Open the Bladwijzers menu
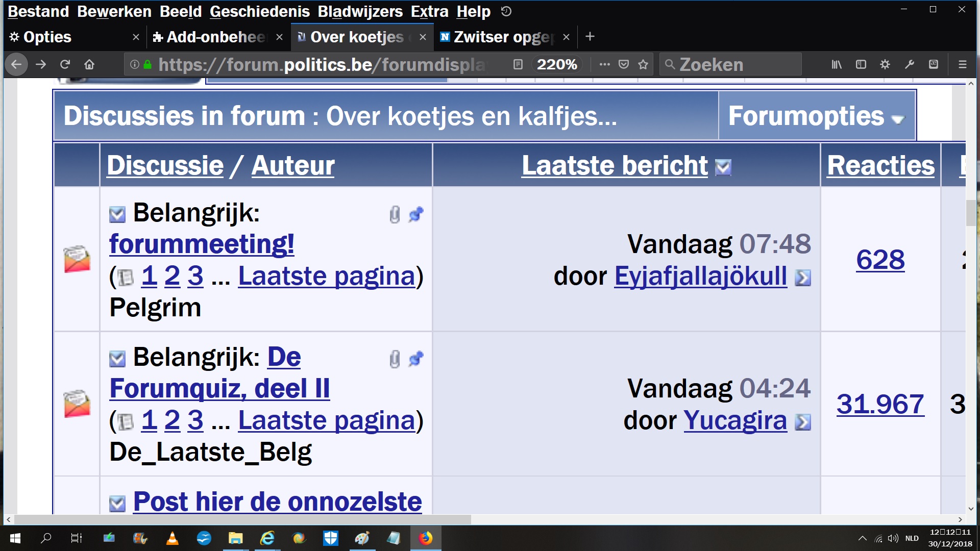980x551 pixels. click(x=360, y=11)
